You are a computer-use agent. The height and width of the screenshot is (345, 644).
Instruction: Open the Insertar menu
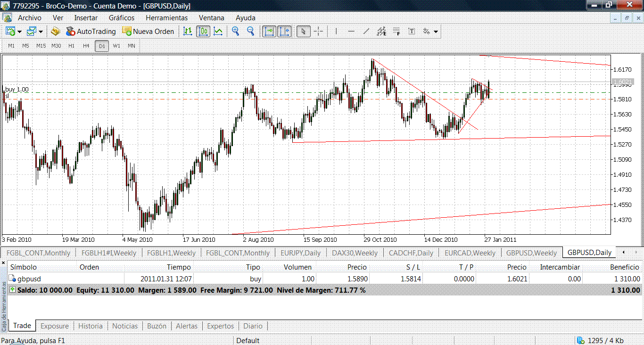[86, 18]
